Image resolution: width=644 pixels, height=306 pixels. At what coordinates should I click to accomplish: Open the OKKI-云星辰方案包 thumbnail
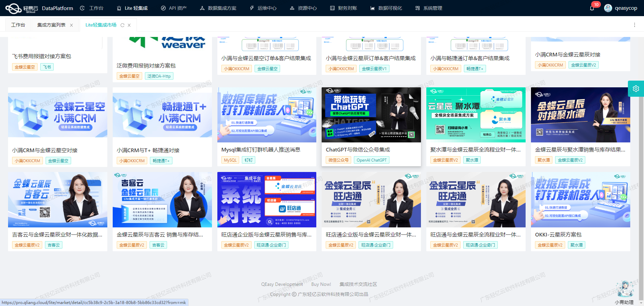coord(581,200)
